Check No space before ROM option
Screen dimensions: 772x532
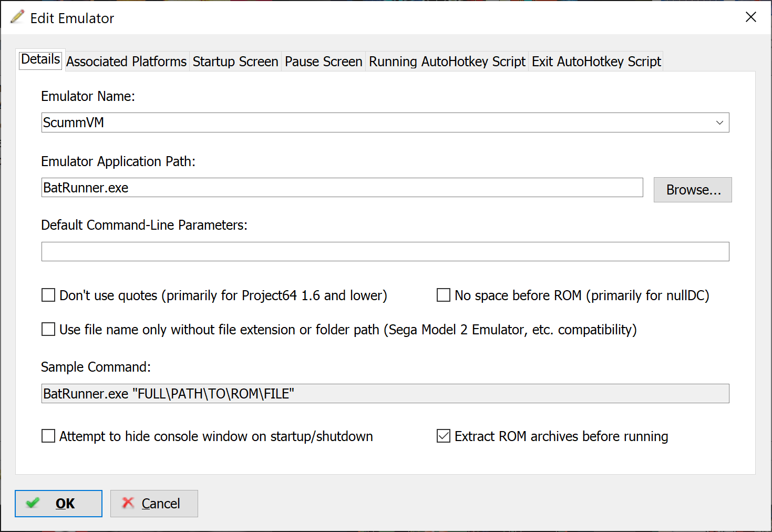coord(444,295)
